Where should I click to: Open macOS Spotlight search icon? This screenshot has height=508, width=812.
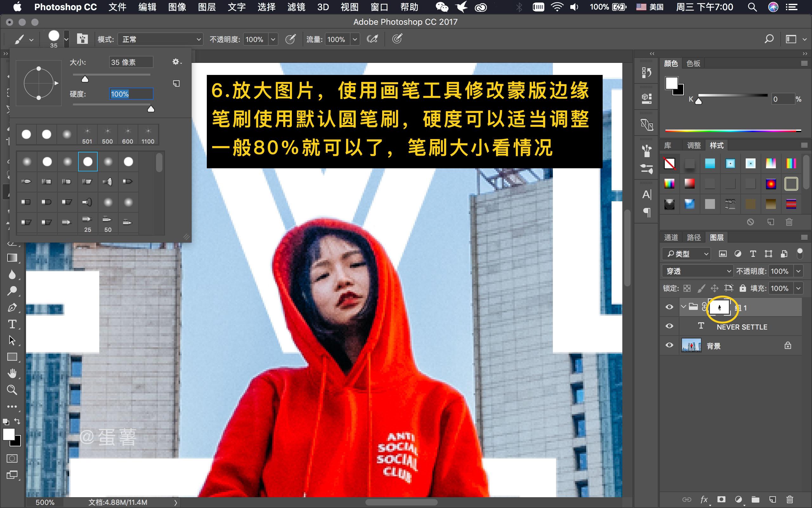point(752,7)
